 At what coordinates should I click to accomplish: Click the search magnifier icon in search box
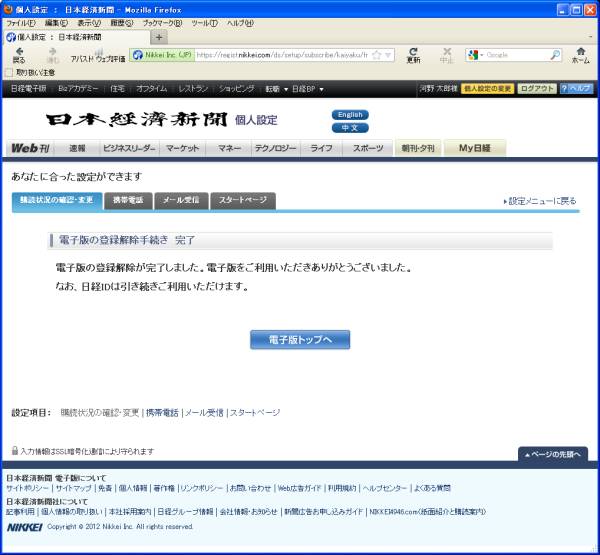click(555, 55)
